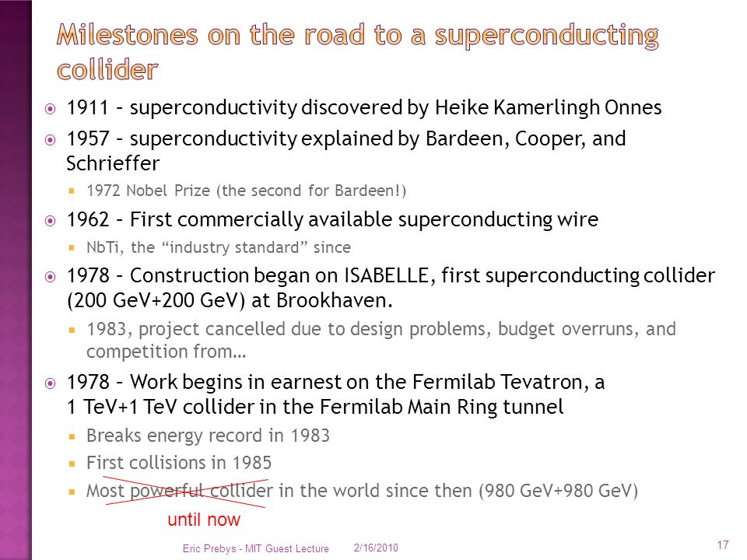
Task: Click the text "(200 GeV+200 GeV) at Brookhaven."
Action: (x=230, y=301)
